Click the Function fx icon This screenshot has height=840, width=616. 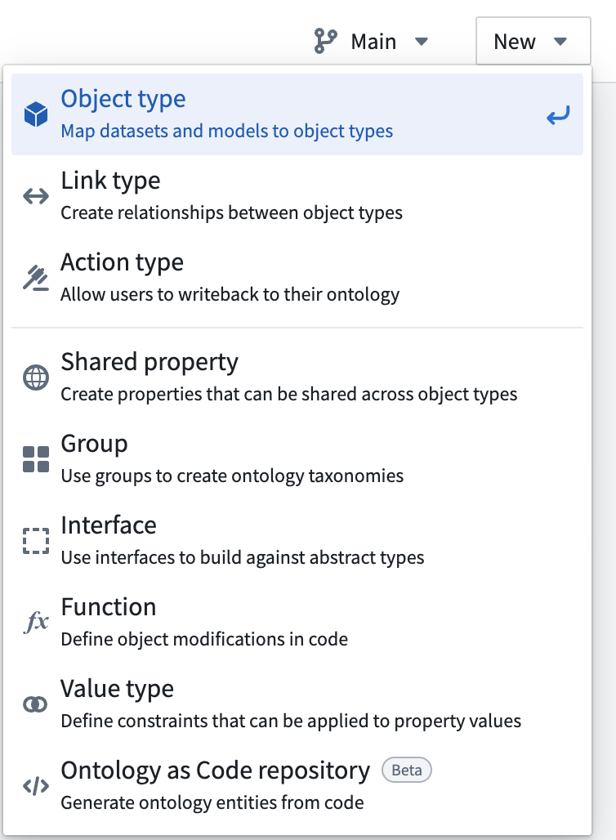[x=36, y=622]
